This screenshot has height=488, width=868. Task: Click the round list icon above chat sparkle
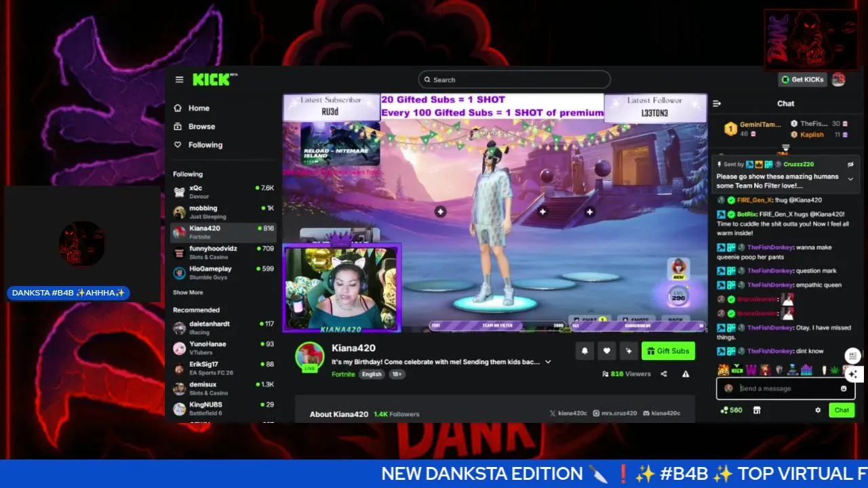point(853,356)
